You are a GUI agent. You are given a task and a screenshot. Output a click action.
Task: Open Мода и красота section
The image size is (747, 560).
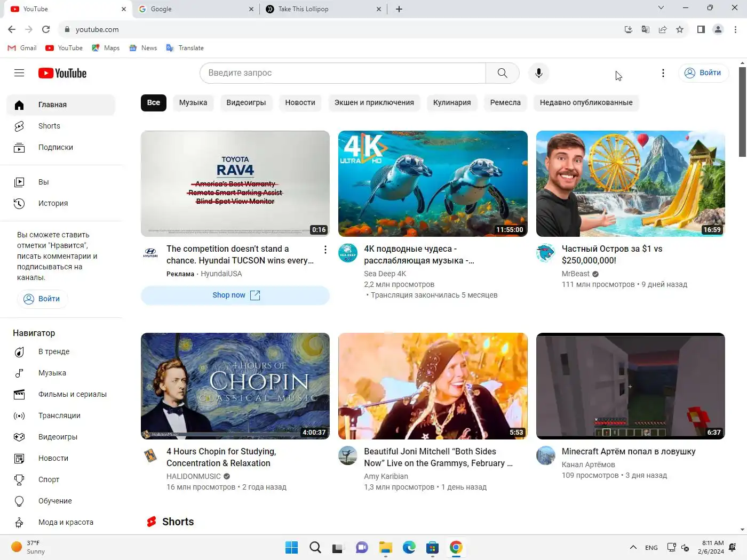(61, 522)
